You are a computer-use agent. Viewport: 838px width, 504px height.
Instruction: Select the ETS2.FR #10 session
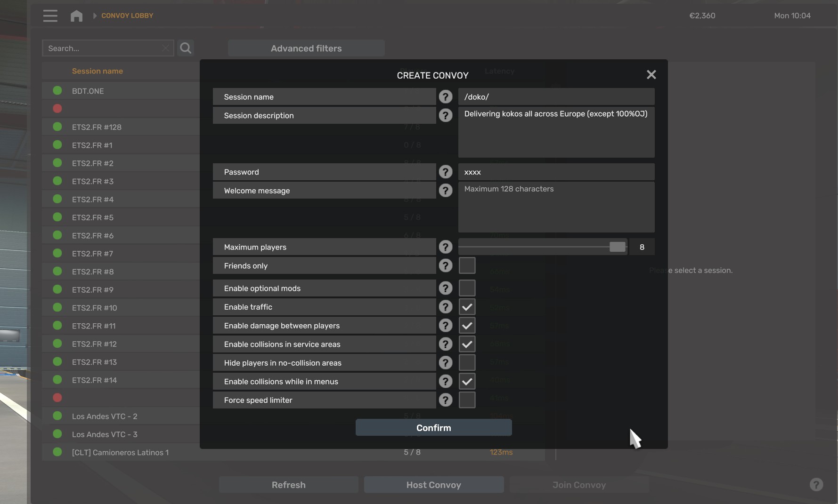point(121,308)
